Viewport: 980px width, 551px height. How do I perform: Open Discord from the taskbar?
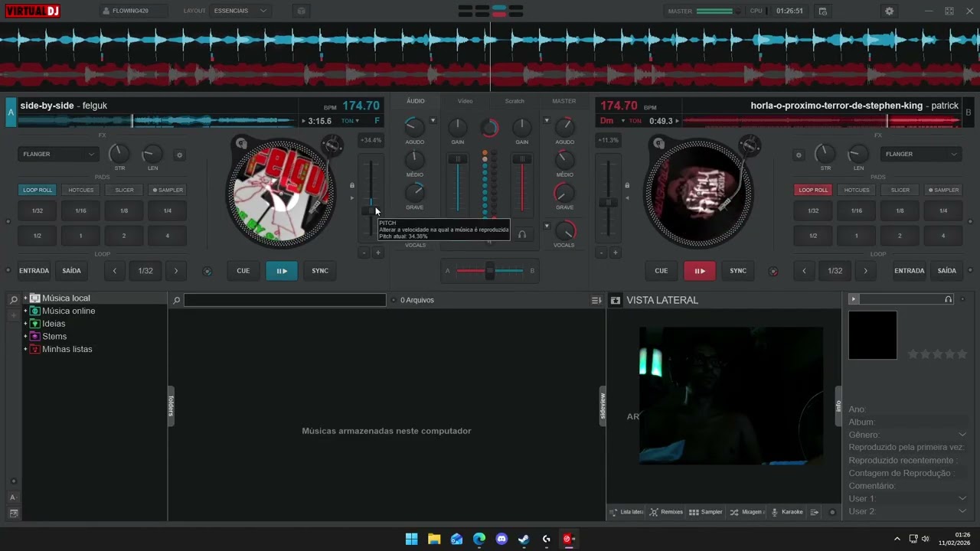[x=501, y=539]
